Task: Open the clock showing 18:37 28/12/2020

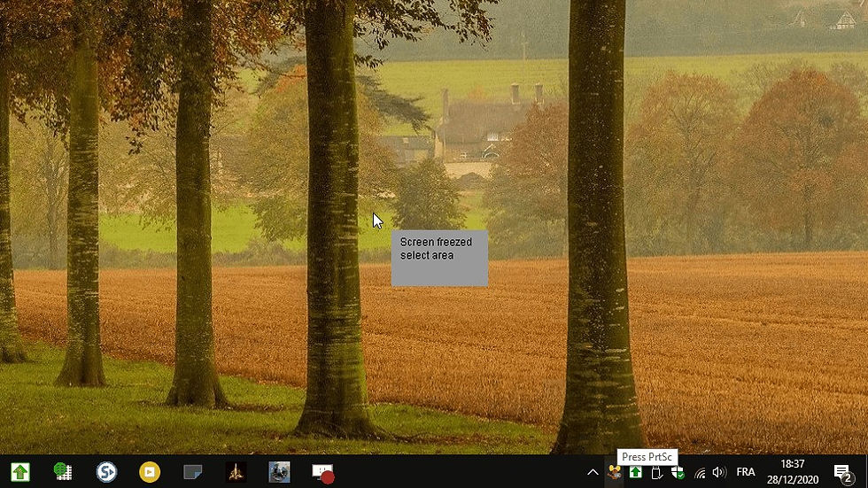Action: [793, 472]
